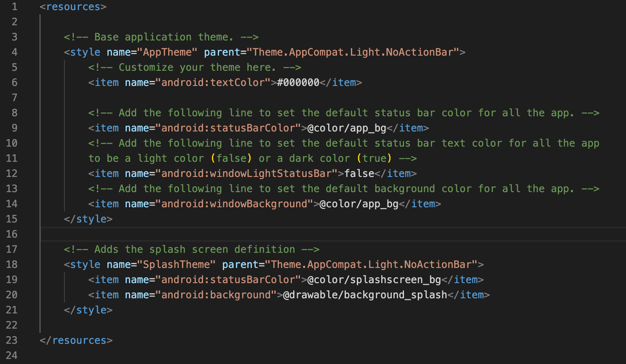The width and height of the screenshot is (626, 364).
Task: Click line number 24 in the gutter
Action: coord(11,356)
